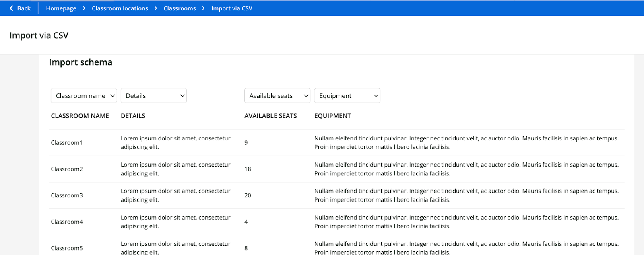Expand the Equipment column dropdown
The width and height of the screenshot is (644, 255).
(347, 96)
